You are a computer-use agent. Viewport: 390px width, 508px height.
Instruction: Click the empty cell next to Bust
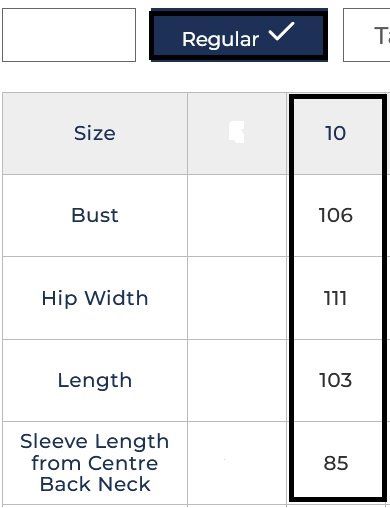tap(237, 215)
